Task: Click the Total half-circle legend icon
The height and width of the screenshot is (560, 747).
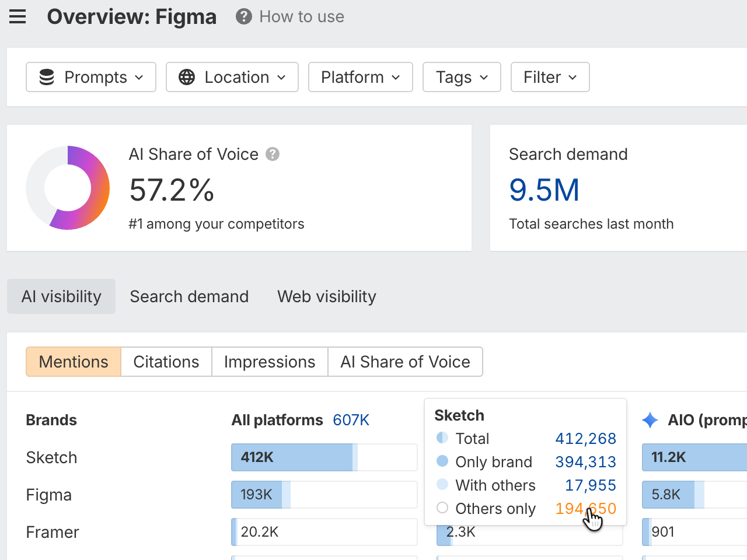Action: 442,438
